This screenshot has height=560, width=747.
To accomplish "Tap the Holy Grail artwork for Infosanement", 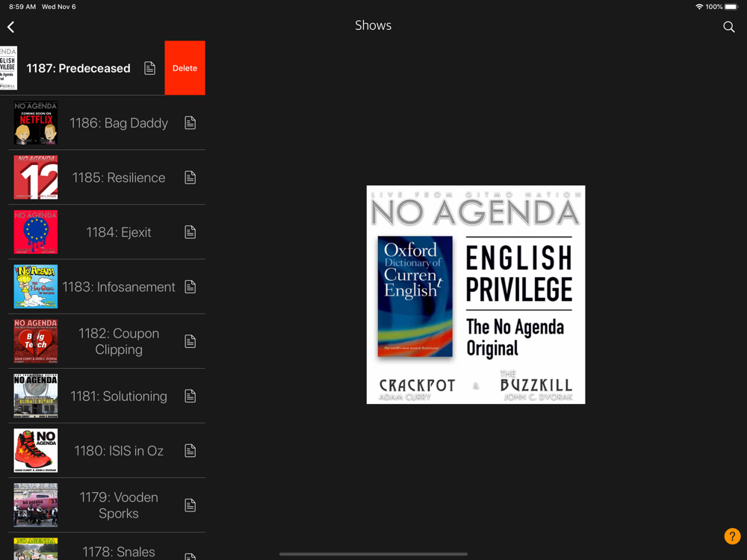I will 36,287.
